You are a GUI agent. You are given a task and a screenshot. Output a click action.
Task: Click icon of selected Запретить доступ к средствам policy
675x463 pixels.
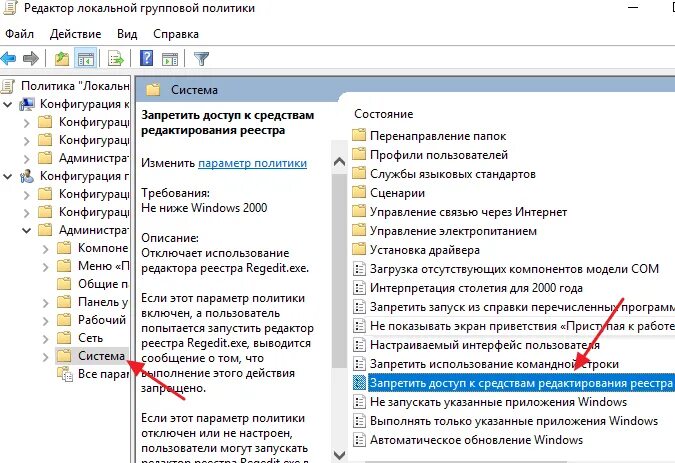tap(359, 383)
